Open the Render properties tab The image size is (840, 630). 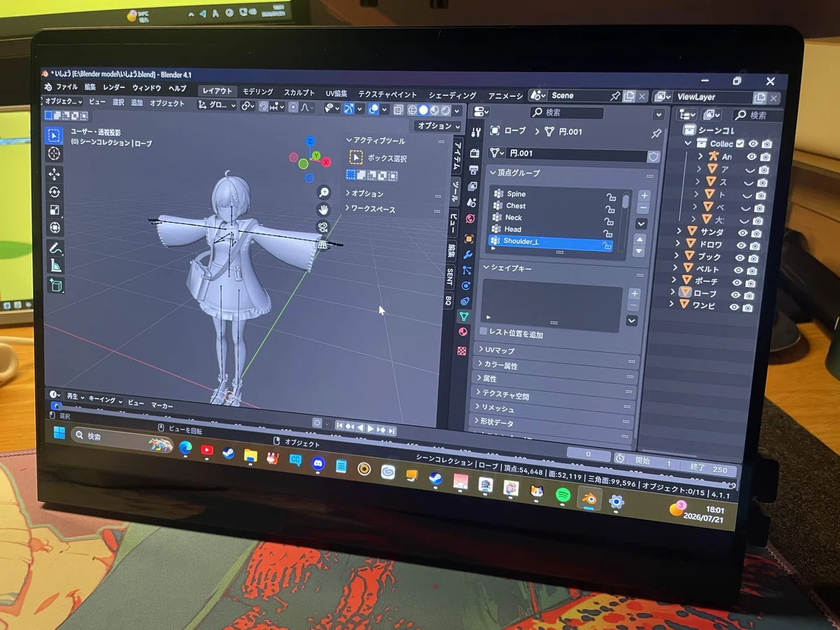click(x=476, y=153)
